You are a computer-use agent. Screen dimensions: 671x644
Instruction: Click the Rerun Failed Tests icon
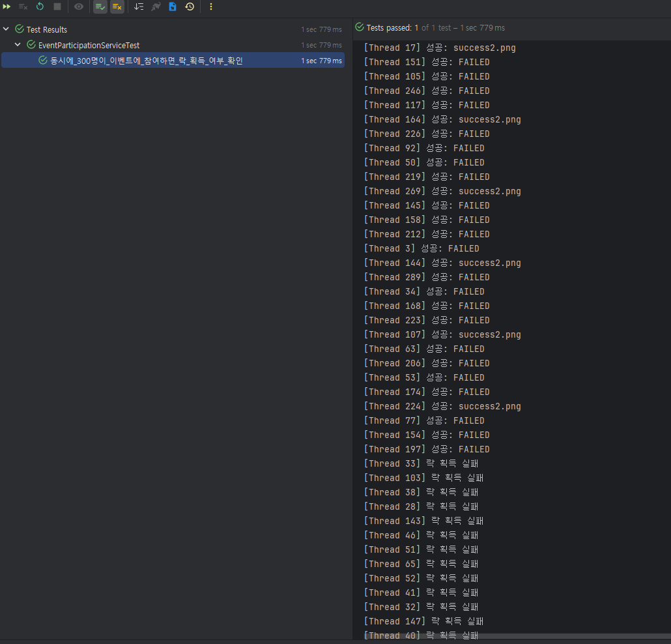pos(23,7)
